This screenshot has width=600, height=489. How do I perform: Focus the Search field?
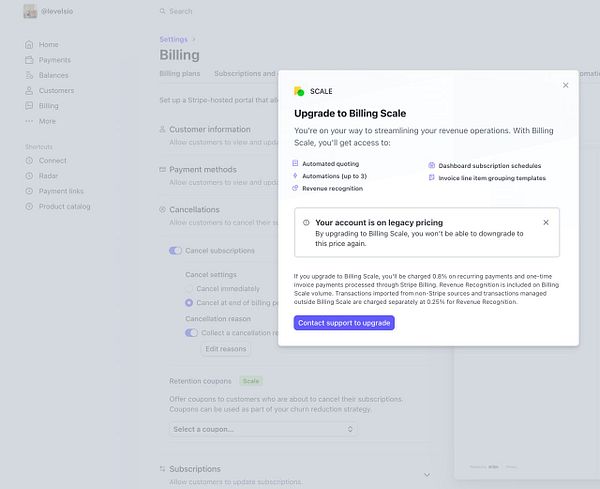tap(181, 11)
